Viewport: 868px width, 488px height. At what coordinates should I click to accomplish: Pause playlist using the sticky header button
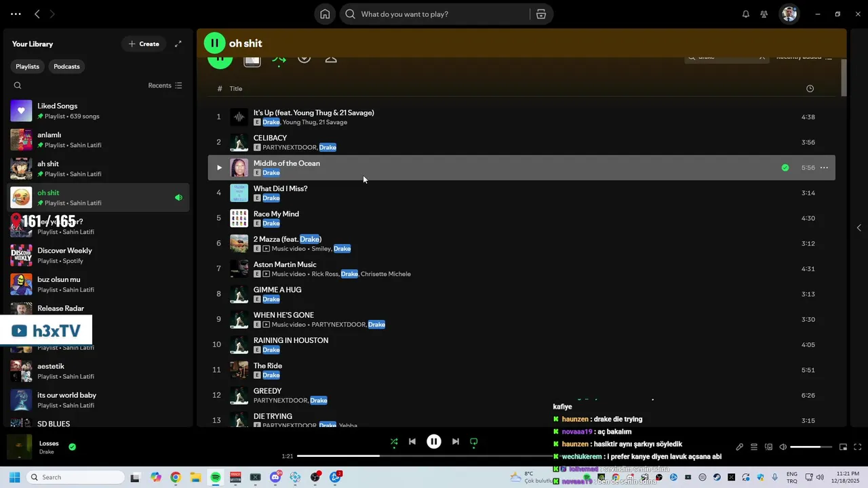(x=214, y=43)
